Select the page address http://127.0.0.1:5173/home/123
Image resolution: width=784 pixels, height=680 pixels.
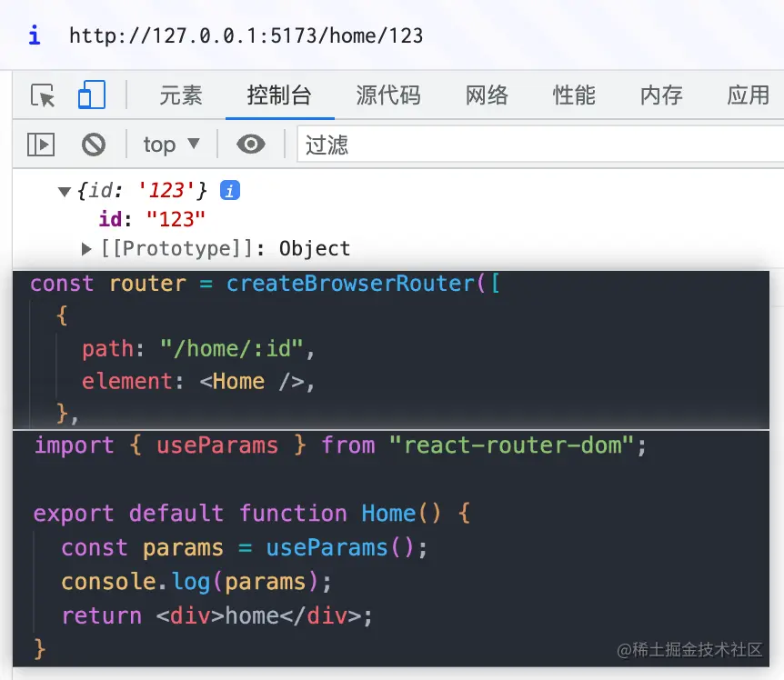click(x=246, y=36)
